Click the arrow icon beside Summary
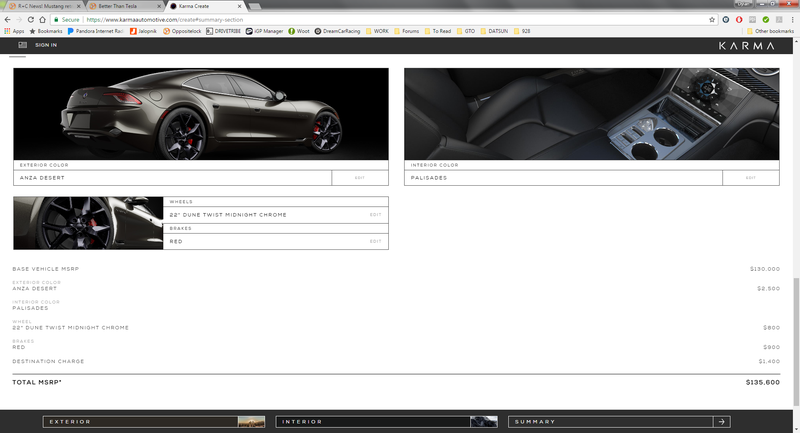Image resolution: width=800 pixels, height=433 pixels. [721, 422]
